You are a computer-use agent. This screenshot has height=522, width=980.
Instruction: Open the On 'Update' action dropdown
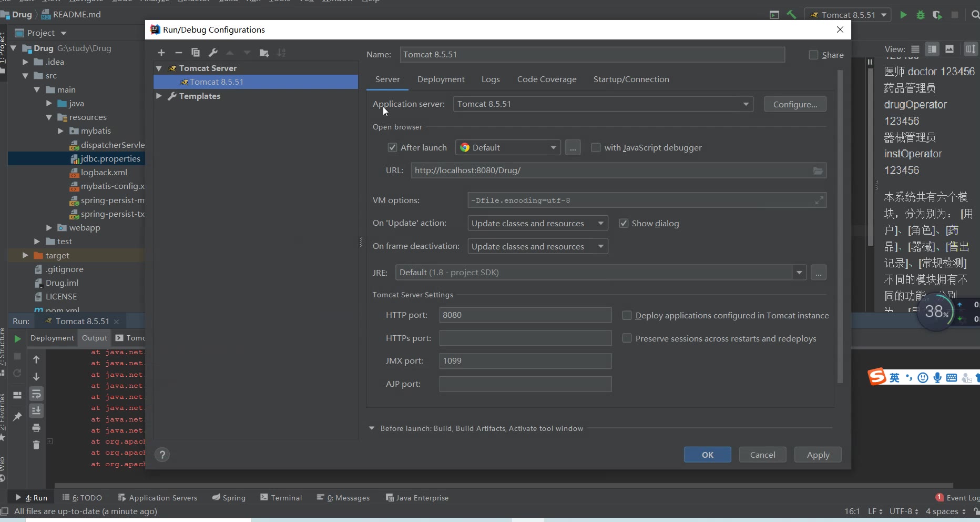coord(538,223)
